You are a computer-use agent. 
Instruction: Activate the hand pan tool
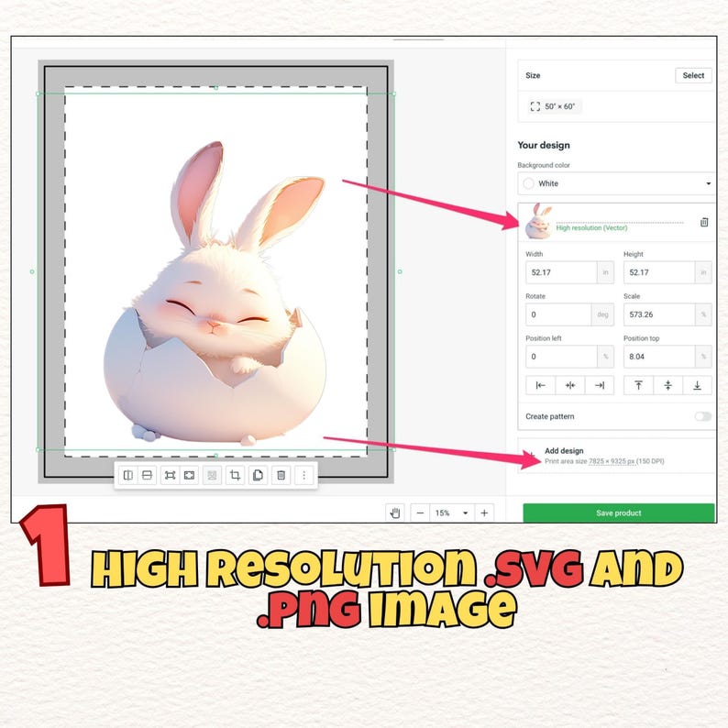(x=395, y=513)
